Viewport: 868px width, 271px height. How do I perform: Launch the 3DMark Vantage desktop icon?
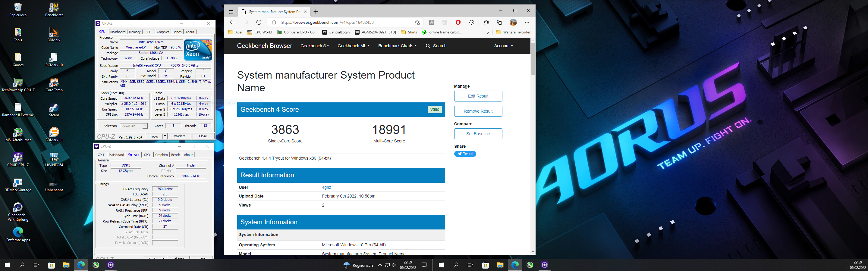[18, 185]
